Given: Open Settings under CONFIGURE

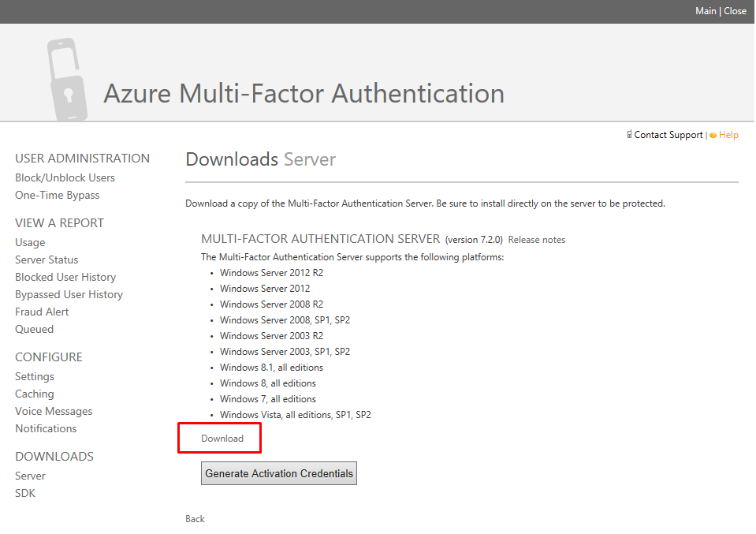Looking at the screenshot, I should click(35, 376).
